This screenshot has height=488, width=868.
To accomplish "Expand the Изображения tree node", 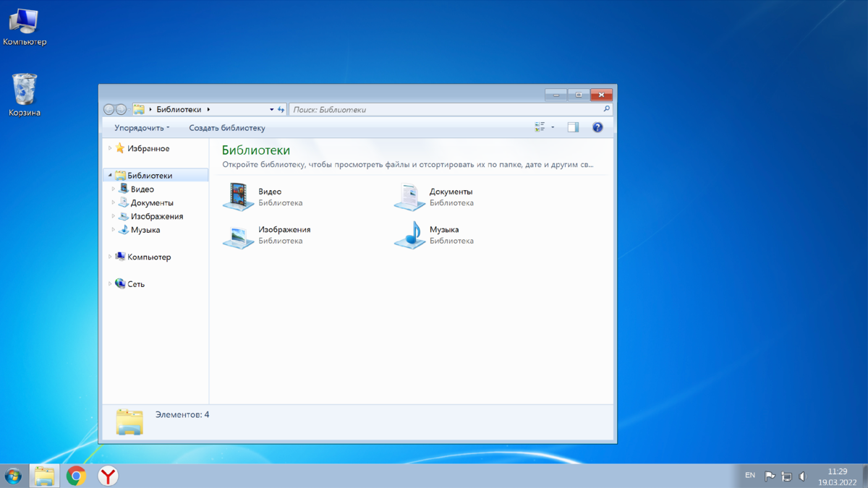I will 114,216.
